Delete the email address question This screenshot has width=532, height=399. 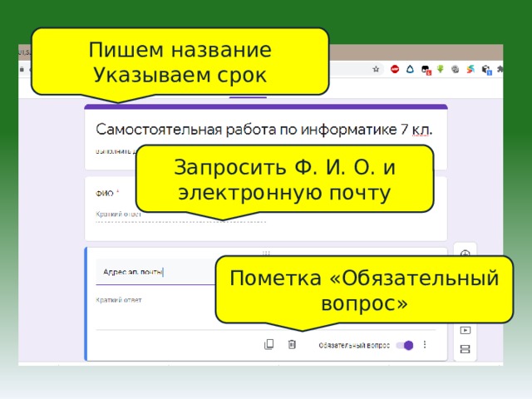[x=292, y=344]
